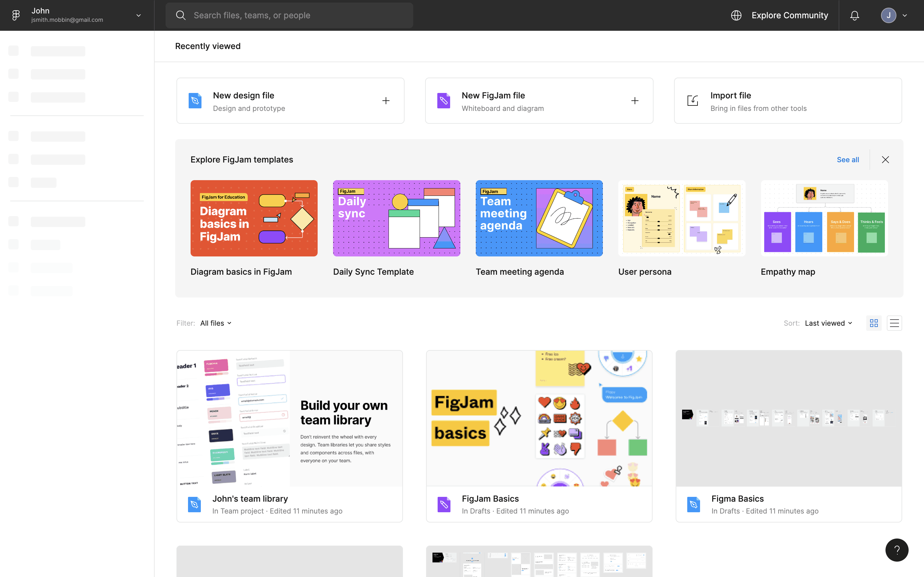Click Explore Community text link

pos(790,15)
